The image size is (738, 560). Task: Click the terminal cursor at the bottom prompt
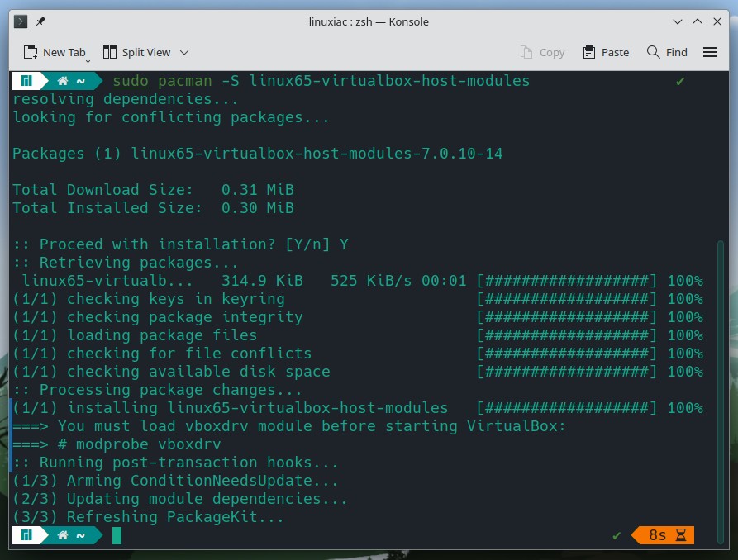(x=117, y=535)
